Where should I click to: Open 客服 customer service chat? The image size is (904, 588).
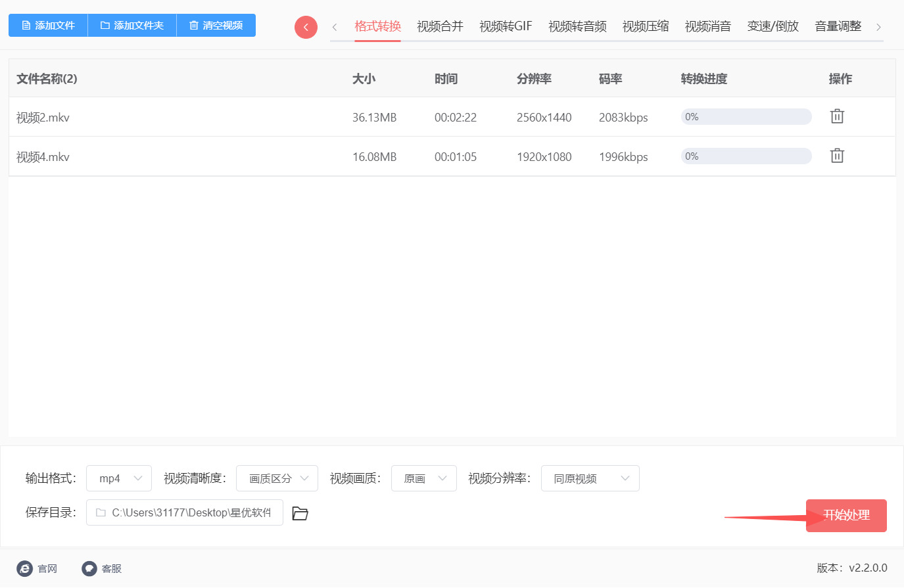(x=102, y=568)
